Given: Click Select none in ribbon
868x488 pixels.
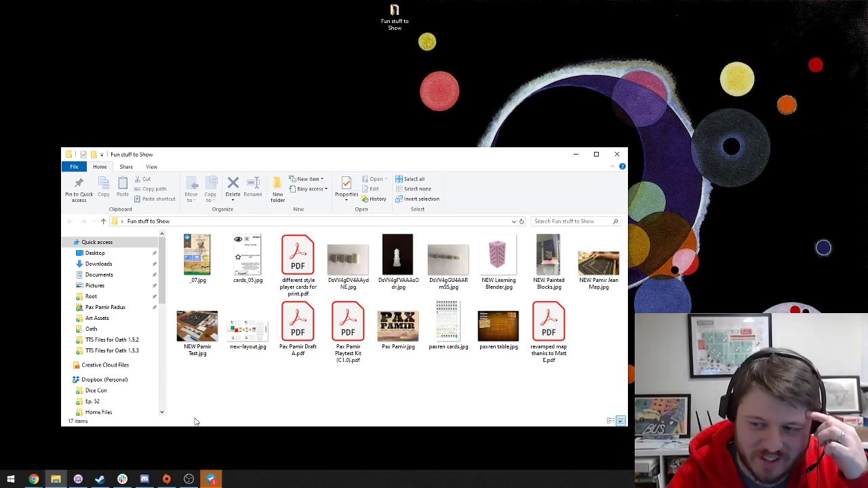Looking at the screenshot, I should (x=413, y=189).
